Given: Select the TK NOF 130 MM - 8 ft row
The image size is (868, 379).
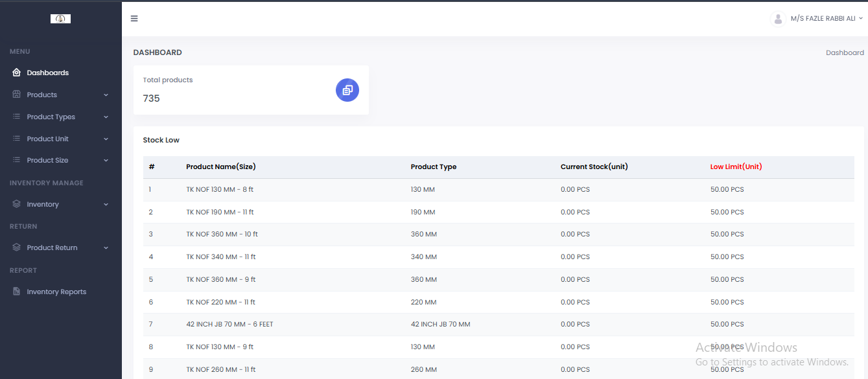Looking at the screenshot, I should point(219,190).
